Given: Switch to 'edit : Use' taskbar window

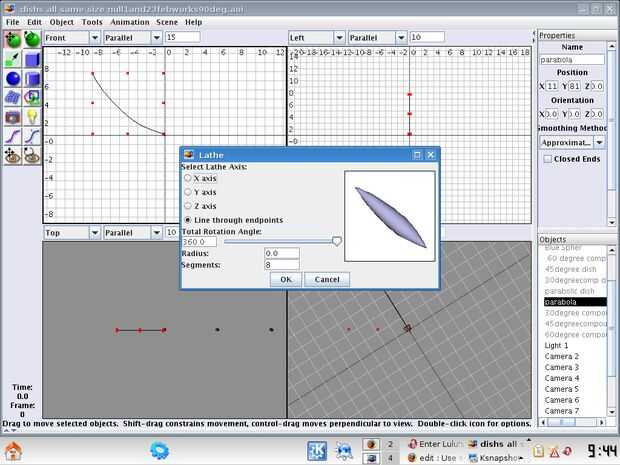Looking at the screenshot, I should point(435,458).
